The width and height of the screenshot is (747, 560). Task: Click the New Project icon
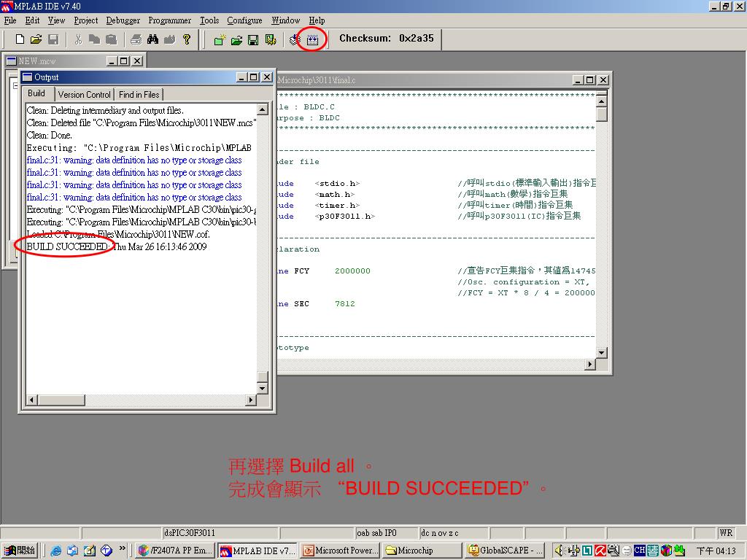pos(220,39)
